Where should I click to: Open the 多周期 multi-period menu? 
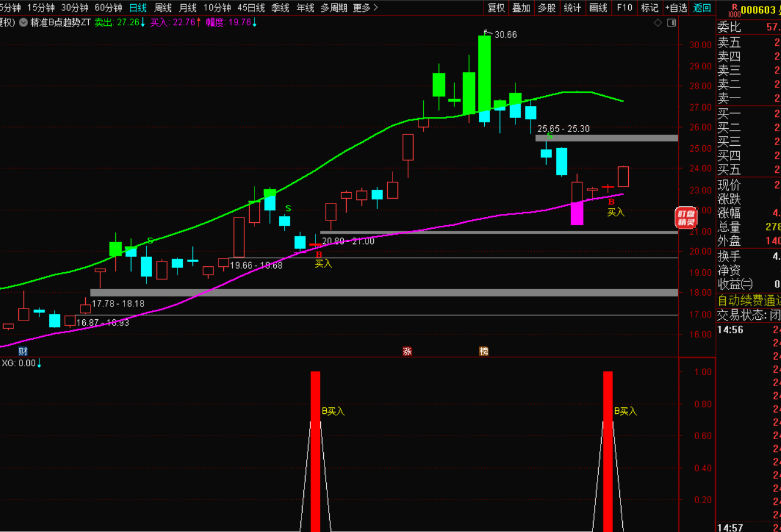tap(333, 8)
